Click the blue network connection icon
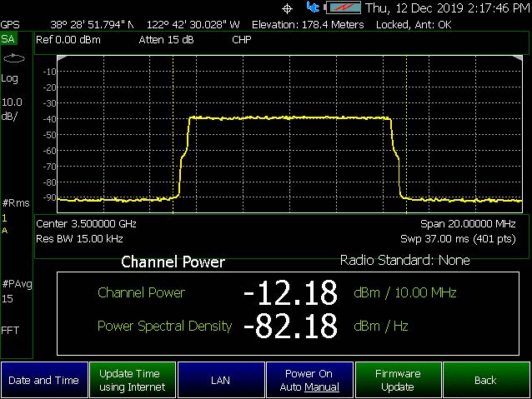Viewport: 532px width, 399px height. click(313, 7)
